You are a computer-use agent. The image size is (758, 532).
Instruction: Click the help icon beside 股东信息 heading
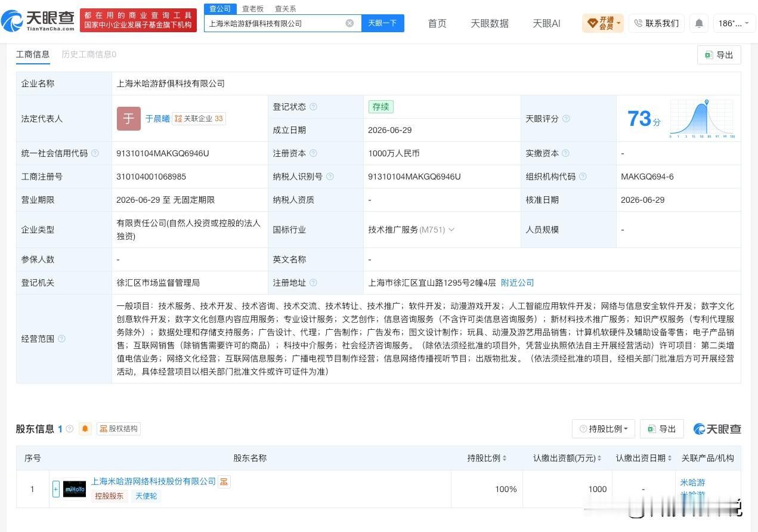pos(70,429)
